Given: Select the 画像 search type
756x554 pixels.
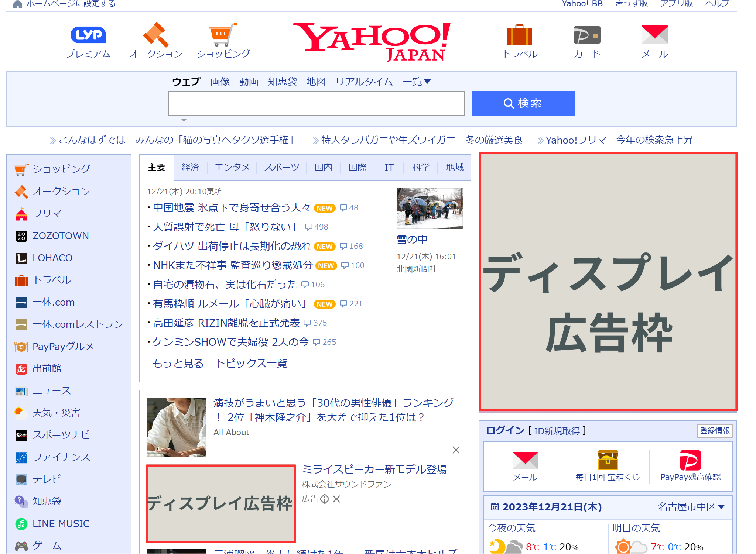Looking at the screenshot, I should tap(220, 82).
